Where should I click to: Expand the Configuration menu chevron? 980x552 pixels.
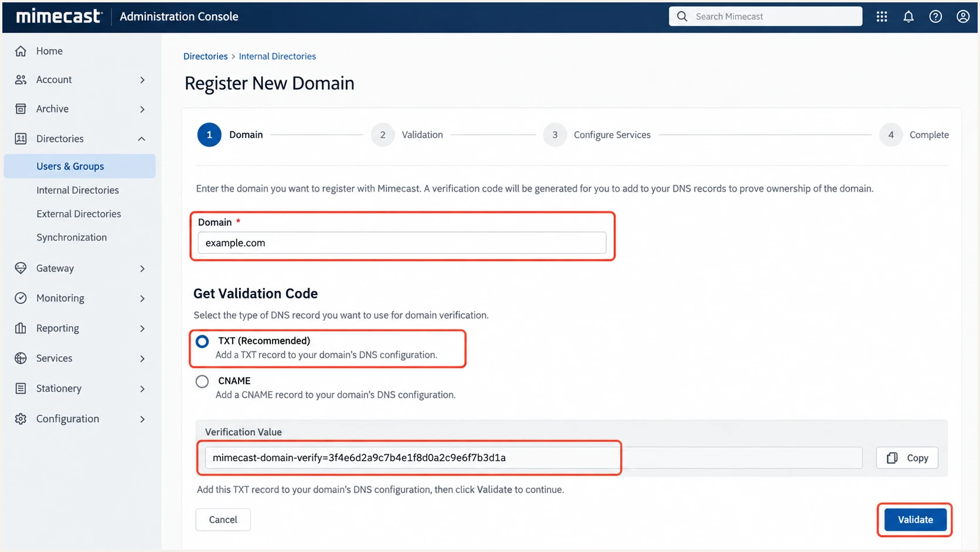click(x=142, y=419)
